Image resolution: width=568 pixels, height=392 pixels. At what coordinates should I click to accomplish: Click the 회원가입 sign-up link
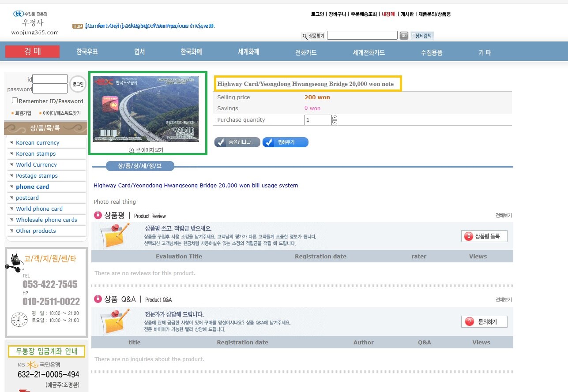point(23,113)
